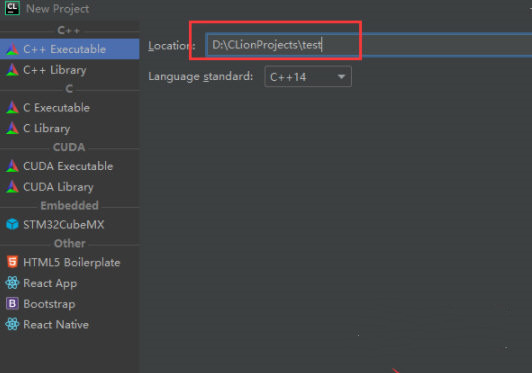Pick CUDA Library project type

[70, 187]
